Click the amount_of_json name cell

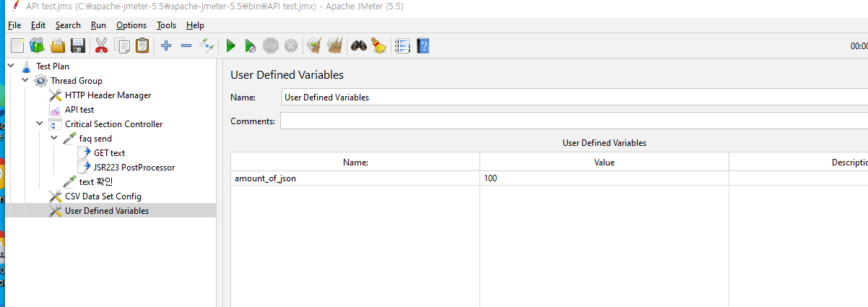(355, 178)
